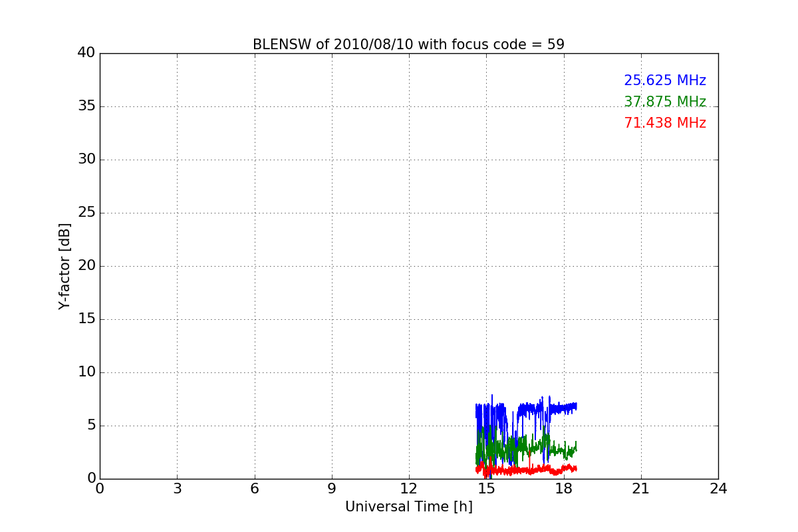Click x-axis tick label 18

tap(564, 489)
